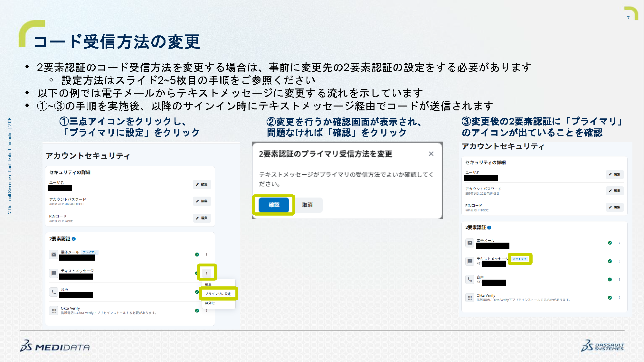Open the three-dot menu for テキストメッセージ in step ① screenshot
This screenshot has height=362, width=644.
[207, 273]
